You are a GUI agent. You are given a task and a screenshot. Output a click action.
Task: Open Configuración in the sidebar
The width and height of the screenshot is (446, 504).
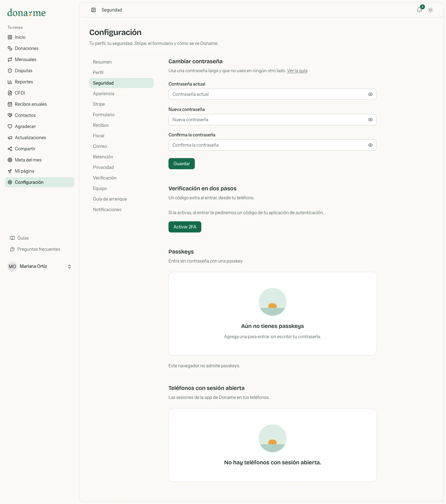(x=40, y=182)
